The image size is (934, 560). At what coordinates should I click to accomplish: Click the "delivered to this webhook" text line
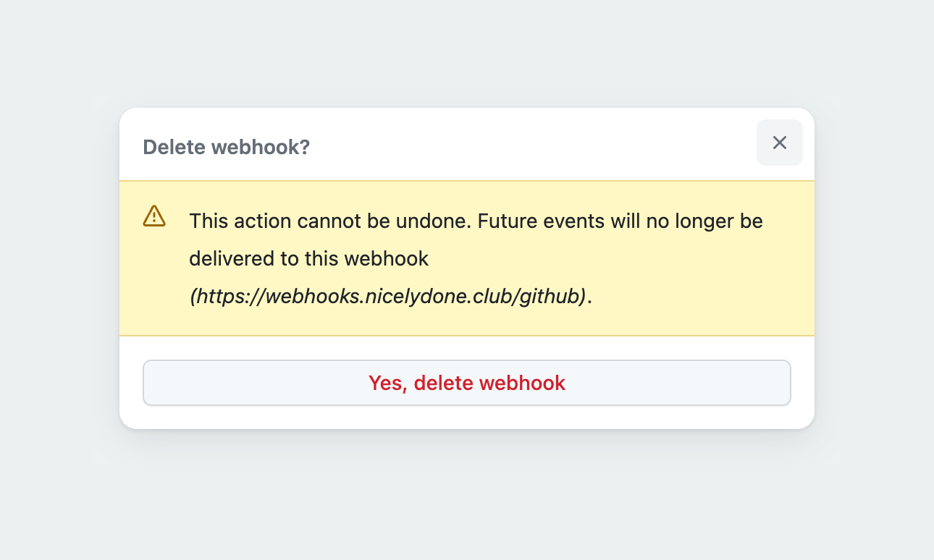309,258
